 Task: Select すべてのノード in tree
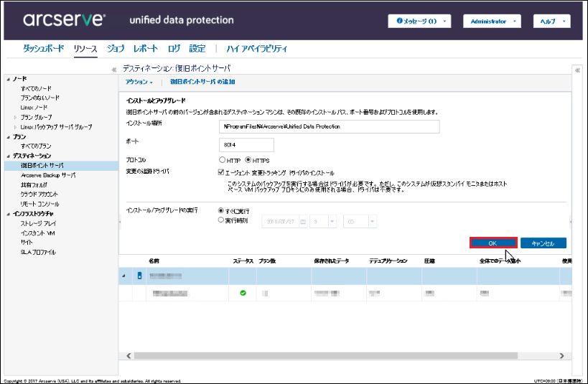[36, 88]
